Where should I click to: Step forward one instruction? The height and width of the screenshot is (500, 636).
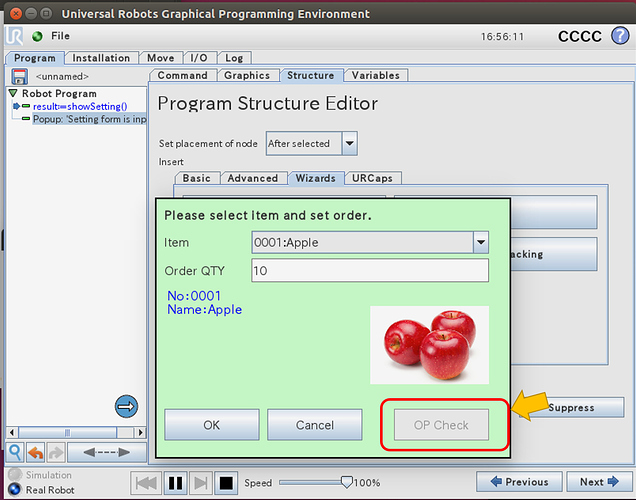pos(201,483)
